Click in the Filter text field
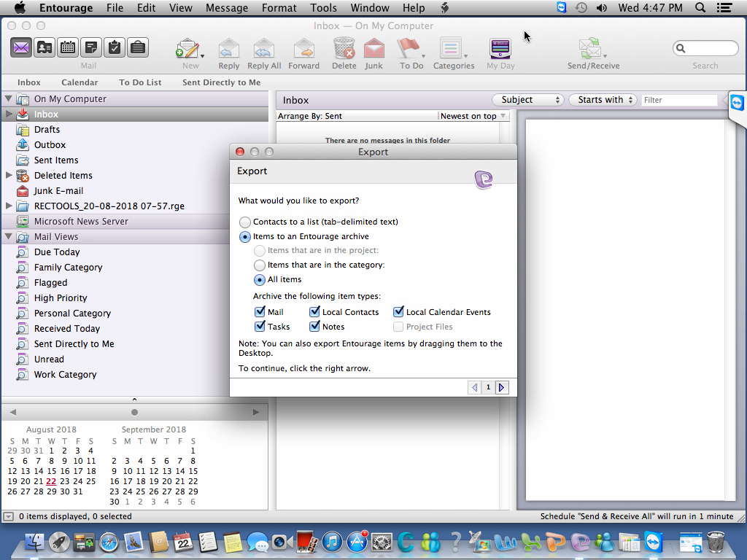Screen dimensions: 747x560 (x=679, y=100)
